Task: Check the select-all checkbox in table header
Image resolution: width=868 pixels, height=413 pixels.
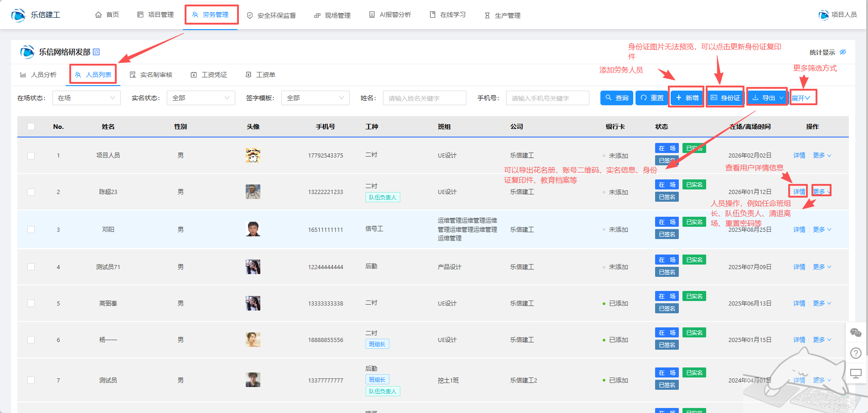Action: point(31,127)
